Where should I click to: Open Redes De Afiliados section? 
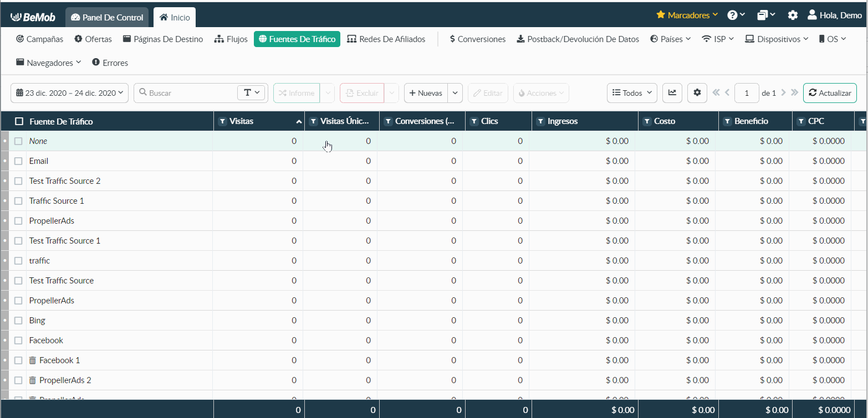pos(386,39)
